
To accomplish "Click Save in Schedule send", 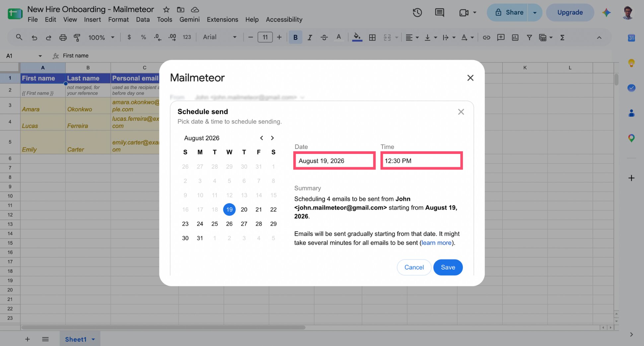I will (x=448, y=267).
